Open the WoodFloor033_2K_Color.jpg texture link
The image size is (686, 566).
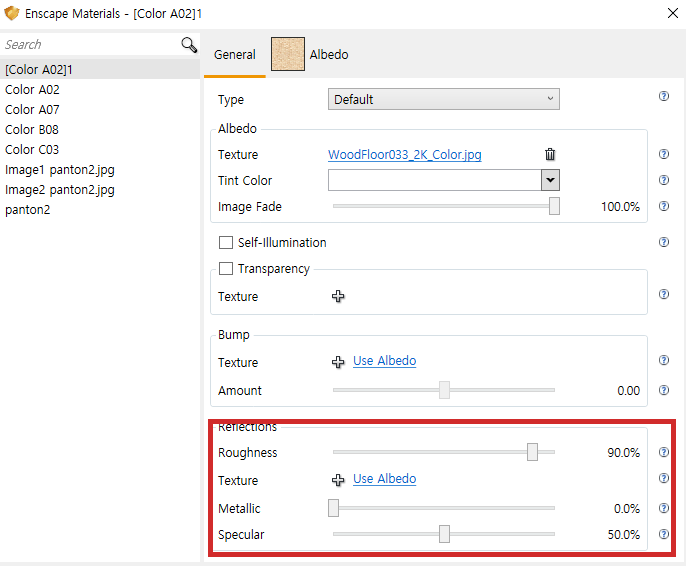(x=405, y=155)
